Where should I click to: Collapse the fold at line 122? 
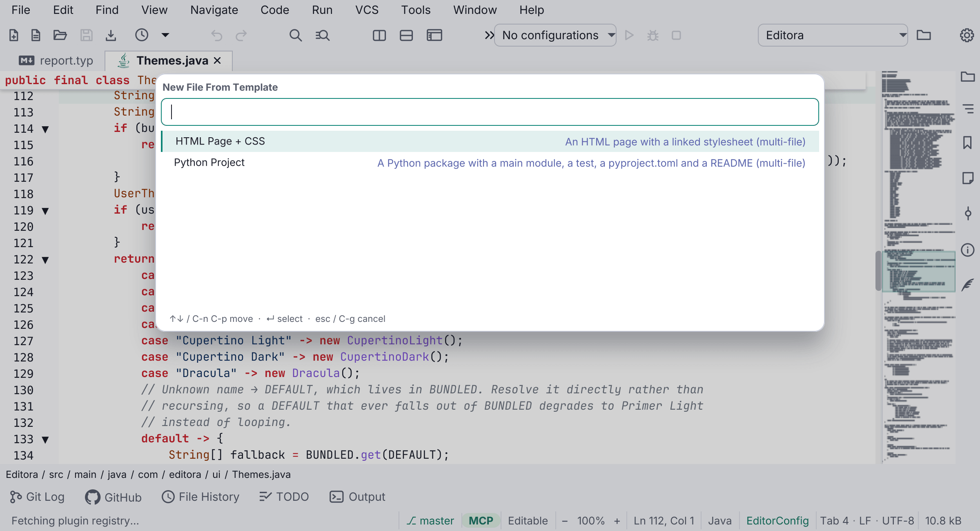coord(45,260)
